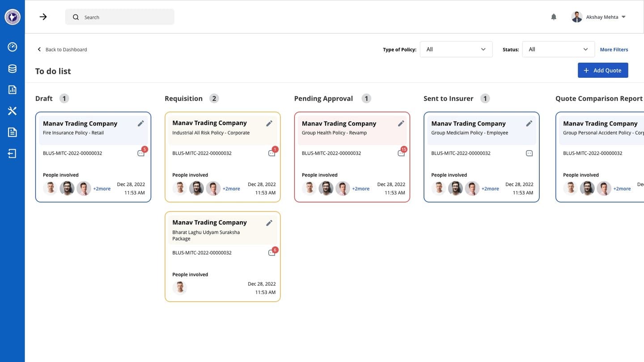
Task: Edit the Fire Insurance Policy card
Action: [x=141, y=123]
